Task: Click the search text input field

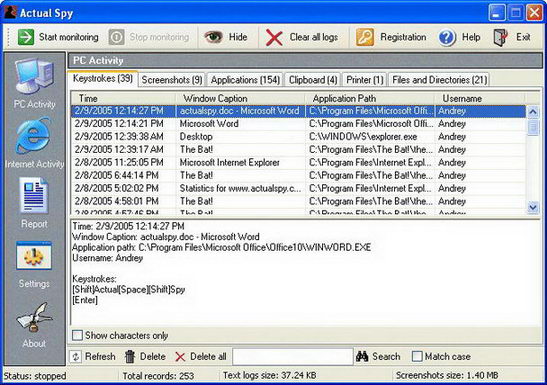Action: click(293, 356)
